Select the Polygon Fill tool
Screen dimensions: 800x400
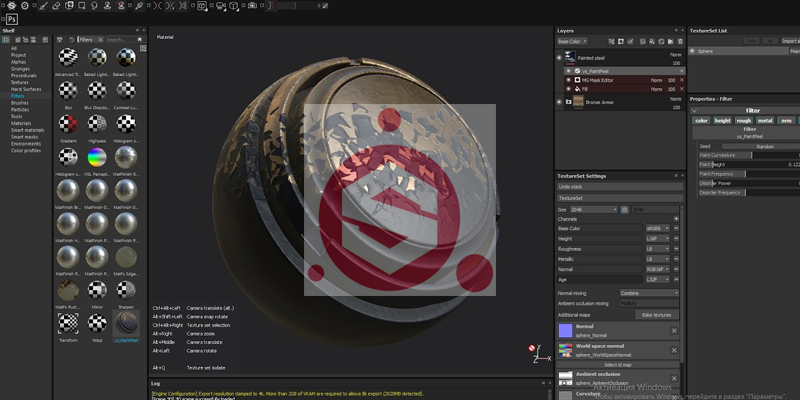click(x=82, y=6)
